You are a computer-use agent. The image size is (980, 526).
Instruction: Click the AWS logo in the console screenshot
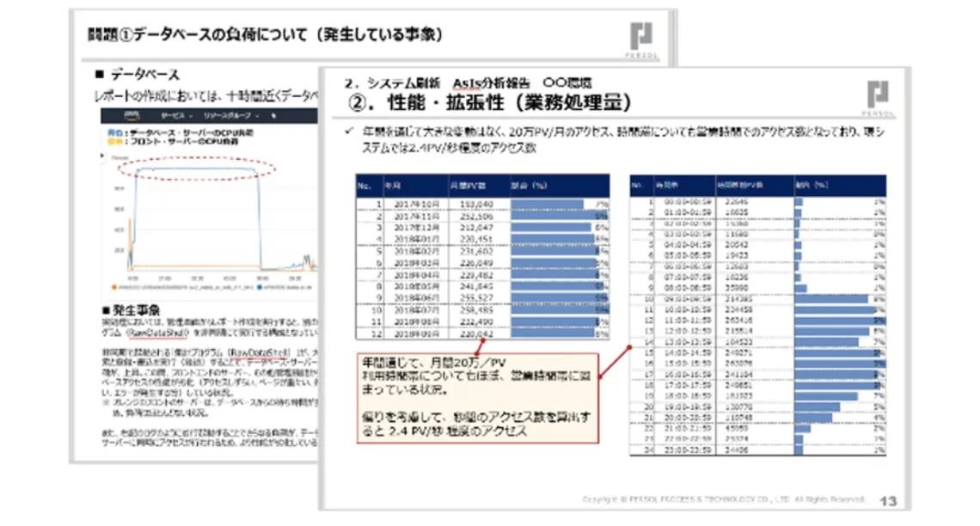(131, 114)
